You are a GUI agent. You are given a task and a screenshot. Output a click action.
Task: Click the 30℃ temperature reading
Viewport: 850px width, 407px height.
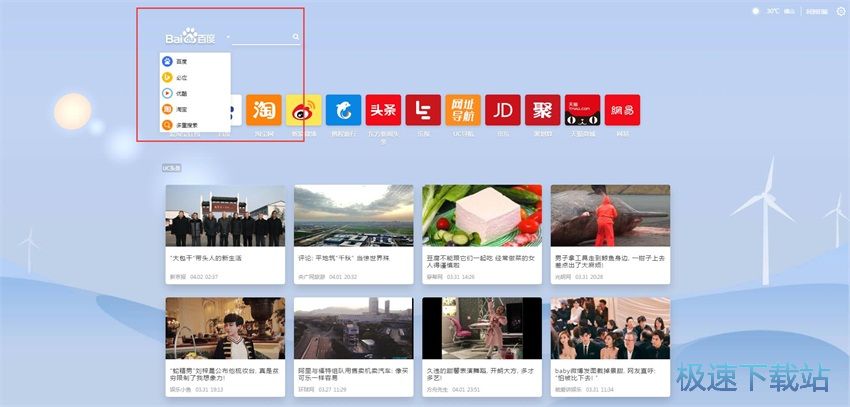point(773,11)
